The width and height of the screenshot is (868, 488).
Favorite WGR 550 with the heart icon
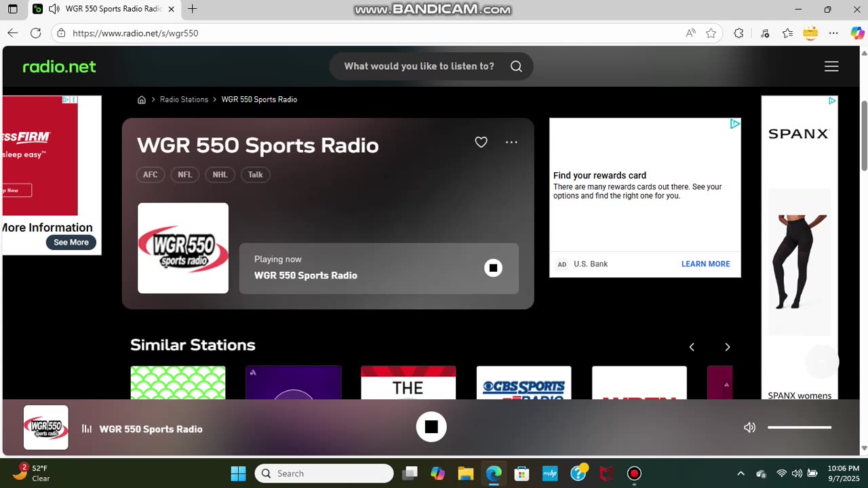(481, 142)
